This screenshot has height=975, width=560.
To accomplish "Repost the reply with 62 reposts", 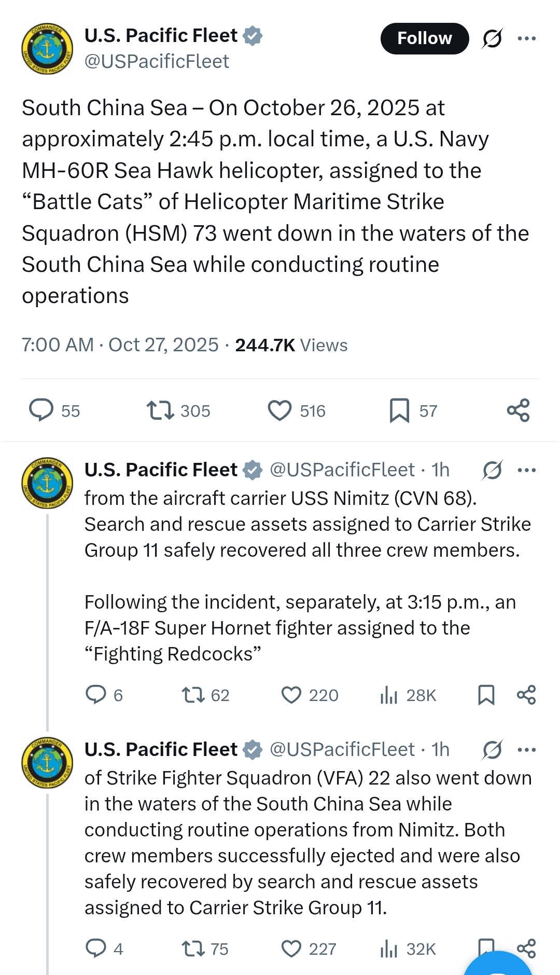I will (x=193, y=695).
